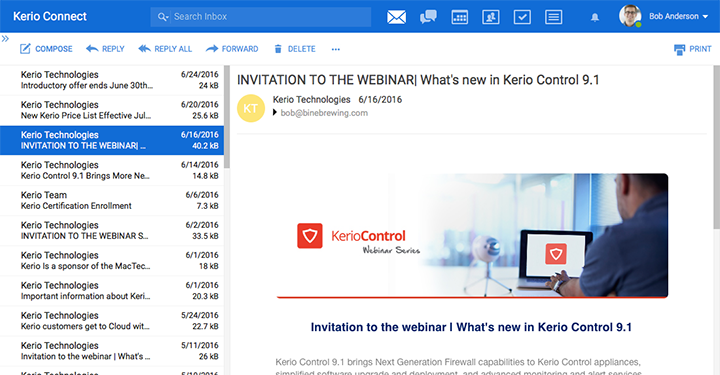Click the Delete button
Screen dimensions: 720x375
(294, 49)
